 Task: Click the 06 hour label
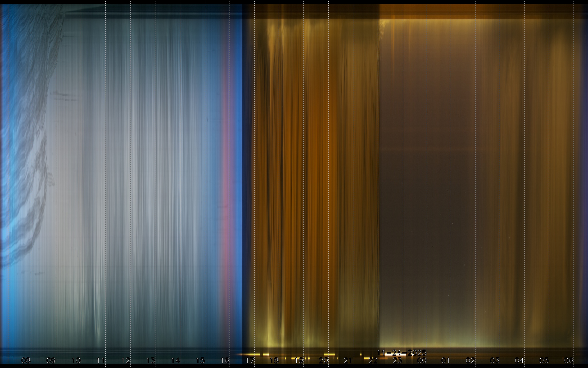(x=569, y=360)
